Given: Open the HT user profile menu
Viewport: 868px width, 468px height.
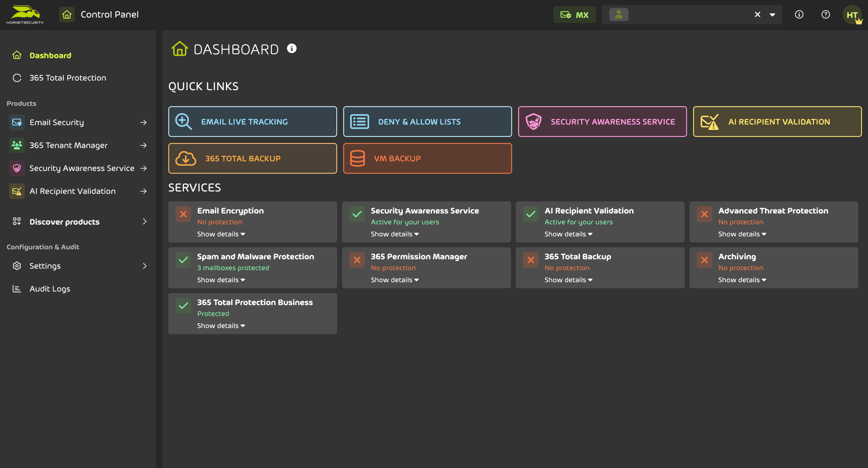Looking at the screenshot, I should coord(852,15).
